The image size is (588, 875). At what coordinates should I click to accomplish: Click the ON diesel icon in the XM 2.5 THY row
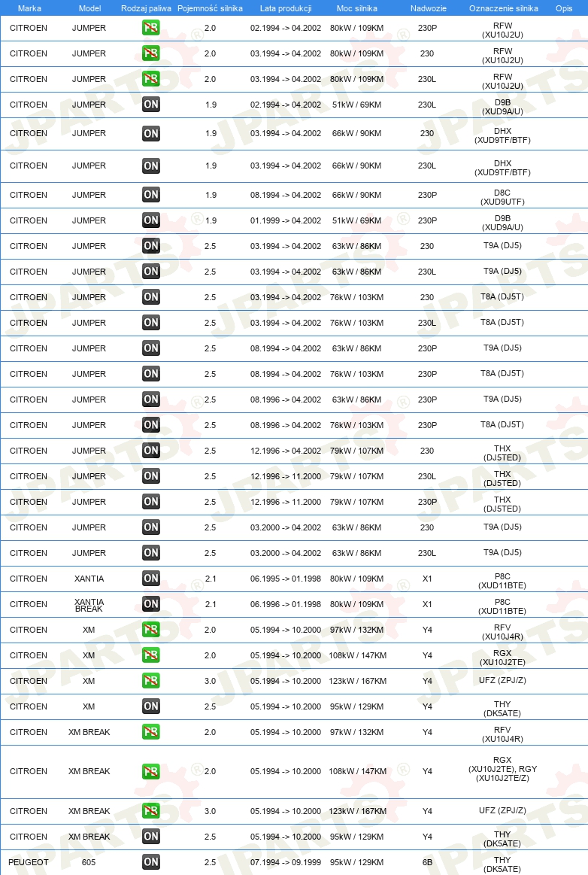pyautogui.click(x=150, y=706)
